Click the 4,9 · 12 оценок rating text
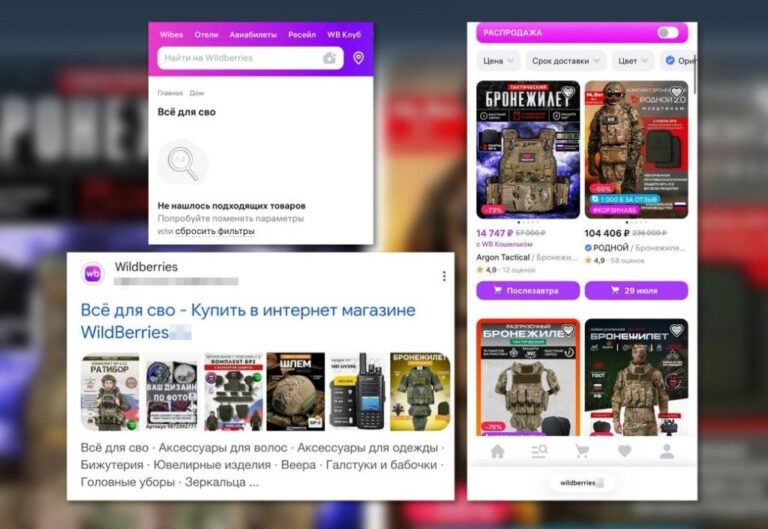Screen dimensions: 768x529 (506, 270)
